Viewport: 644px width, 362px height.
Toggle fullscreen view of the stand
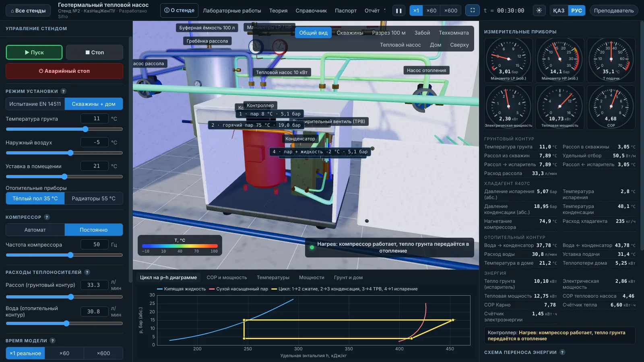[472, 10]
